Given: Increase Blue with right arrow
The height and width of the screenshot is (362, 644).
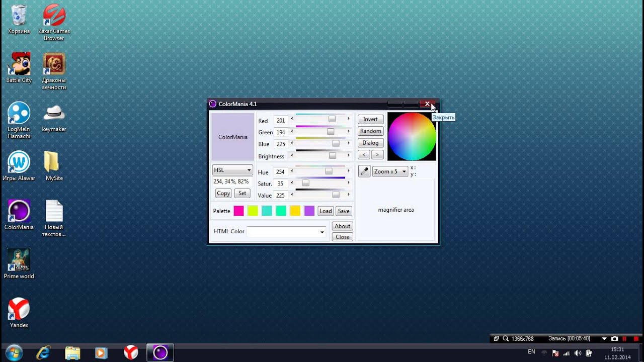Looking at the screenshot, I should point(348,143).
